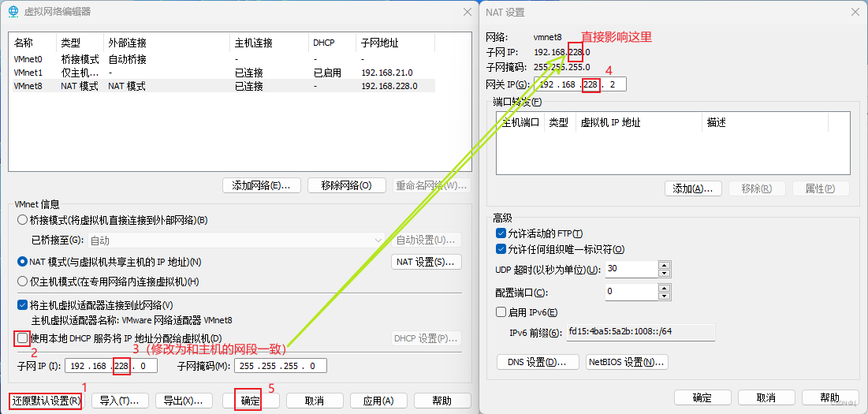The image size is (868, 414).
Task: Click 还原默认设置(R) button
Action: (x=45, y=401)
